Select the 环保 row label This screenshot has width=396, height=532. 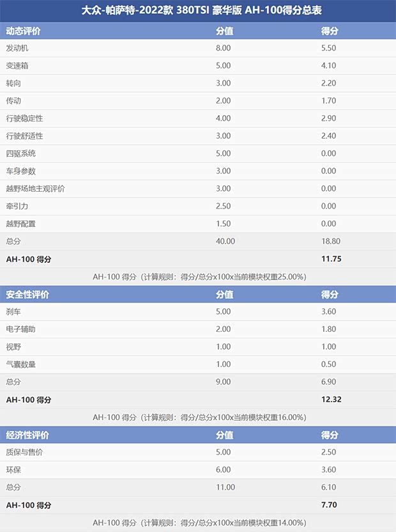tap(13, 470)
